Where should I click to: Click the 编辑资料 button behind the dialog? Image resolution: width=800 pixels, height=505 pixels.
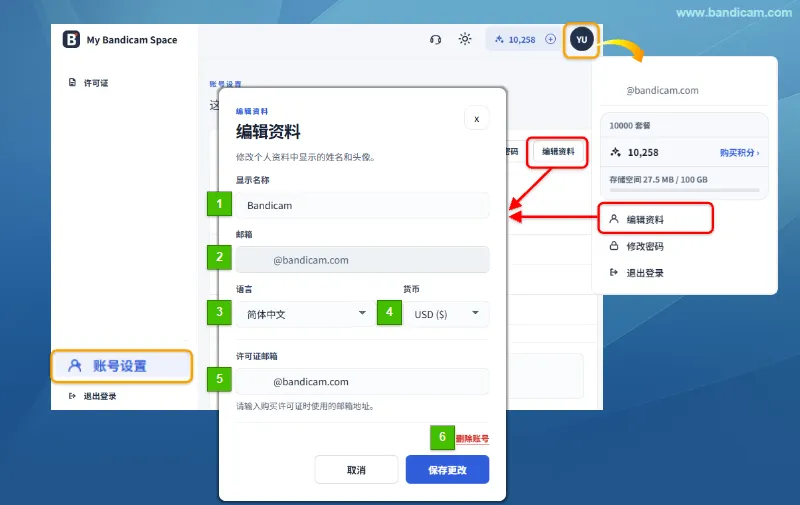click(x=558, y=152)
